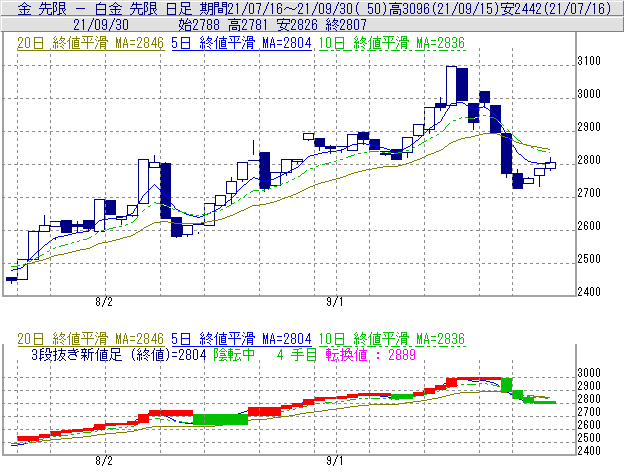624x475 pixels.
Task: Select the lower '10日 終値平滑 MA=2836' legend
Action: (x=392, y=339)
